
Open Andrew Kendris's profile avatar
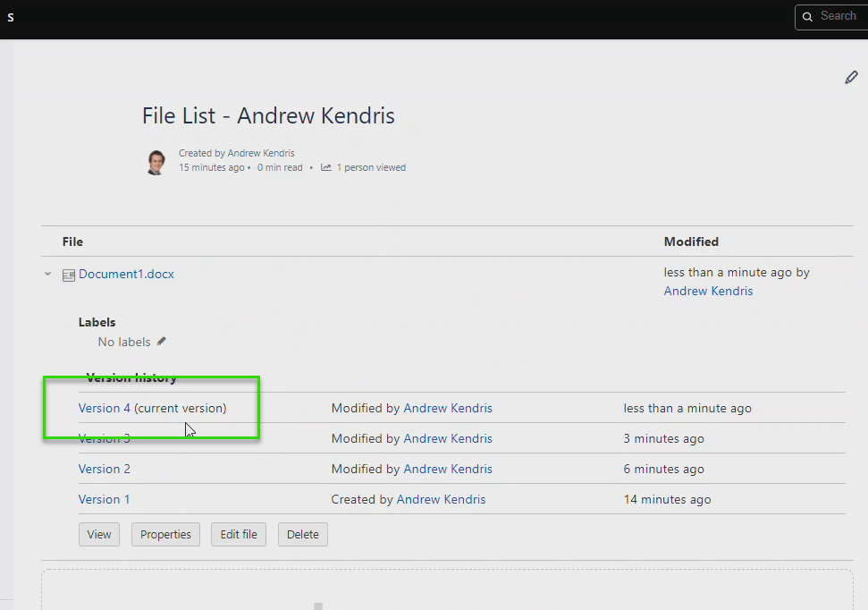(156, 162)
